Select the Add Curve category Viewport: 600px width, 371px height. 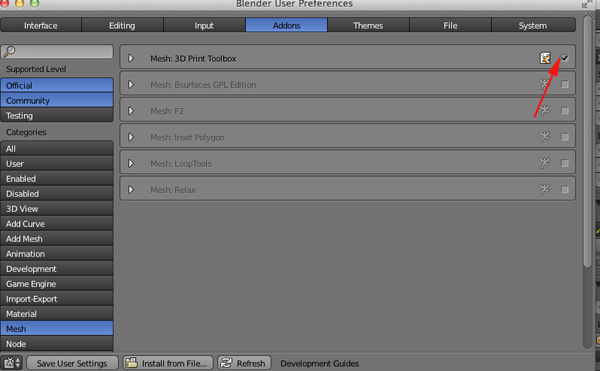[57, 224]
